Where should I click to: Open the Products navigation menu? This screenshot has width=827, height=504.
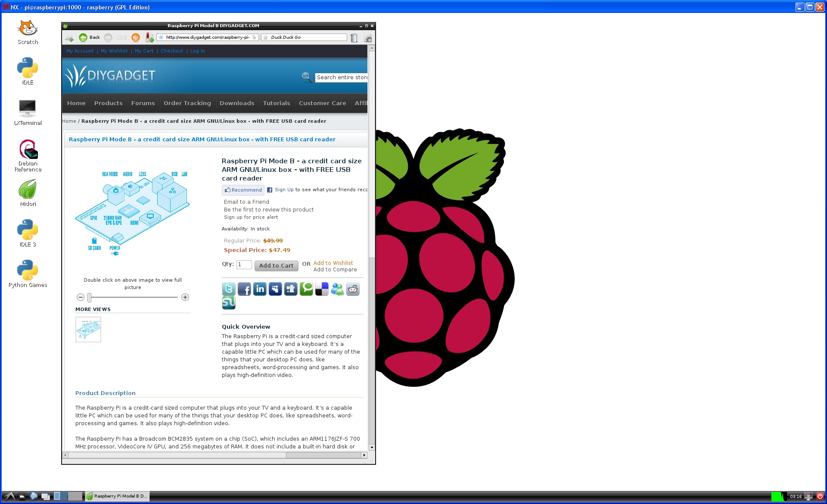[109, 103]
